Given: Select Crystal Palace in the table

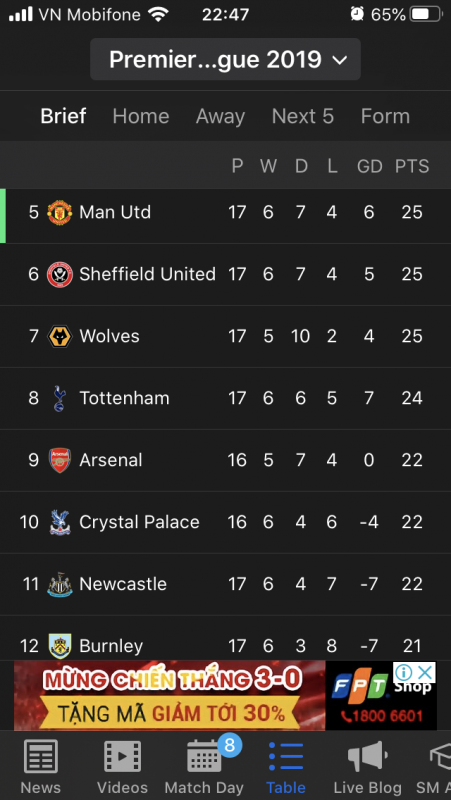Looking at the screenshot, I should point(226,522).
